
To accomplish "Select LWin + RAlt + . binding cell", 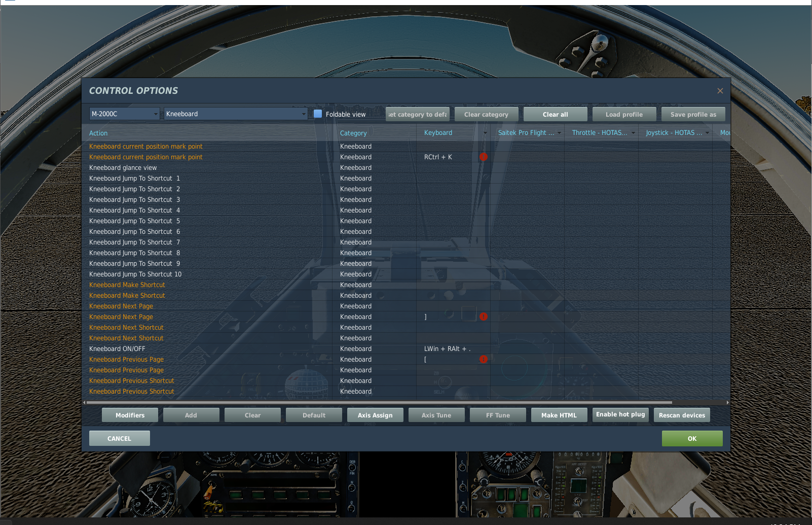I will 453,349.
